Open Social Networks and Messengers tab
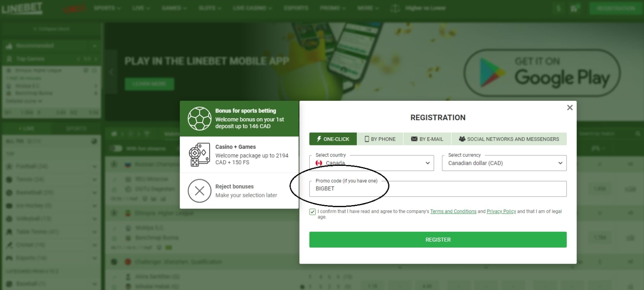644x290 pixels. (509, 139)
